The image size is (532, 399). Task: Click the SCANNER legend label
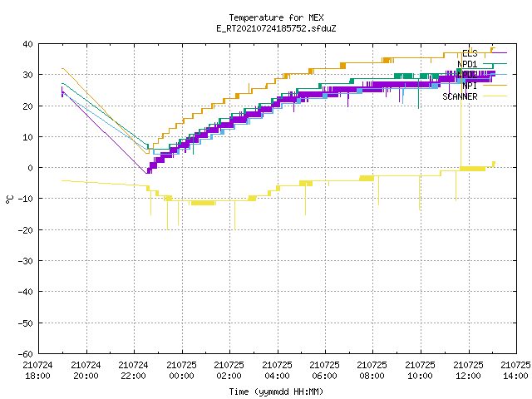(460, 96)
